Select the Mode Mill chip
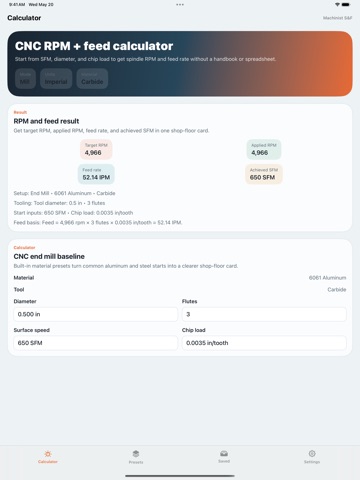Screen dimensions: 360x480 [25, 79]
